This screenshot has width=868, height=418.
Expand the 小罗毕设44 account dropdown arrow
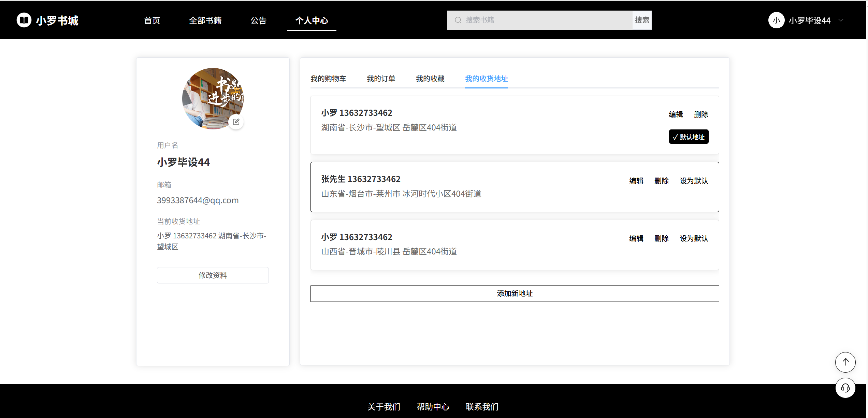841,20
